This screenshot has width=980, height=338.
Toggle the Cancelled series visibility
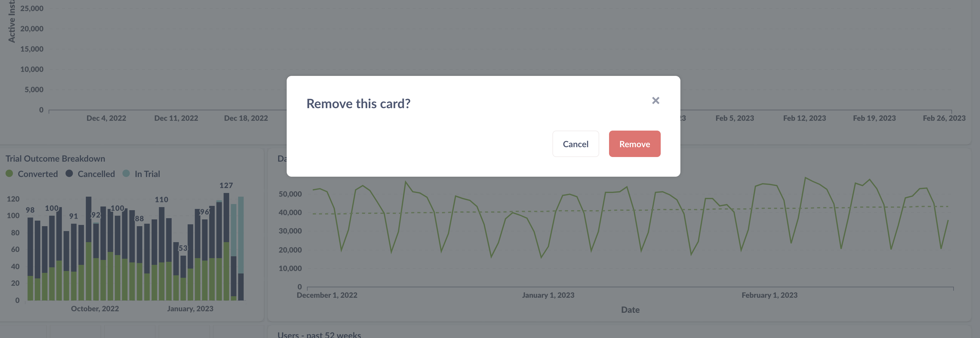tap(96, 174)
